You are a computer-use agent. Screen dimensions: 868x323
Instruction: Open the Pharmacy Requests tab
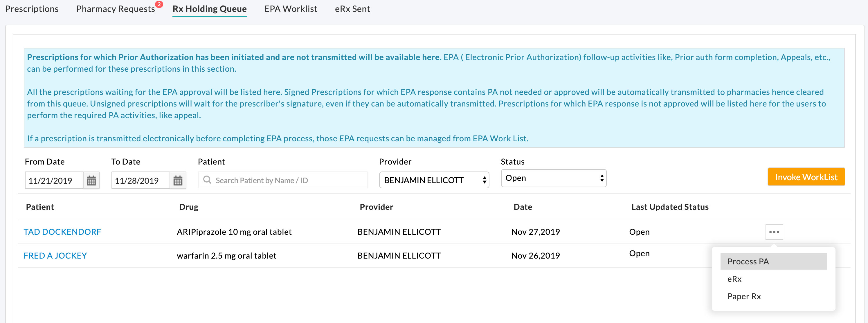pyautogui.click(x=115, y=9)
